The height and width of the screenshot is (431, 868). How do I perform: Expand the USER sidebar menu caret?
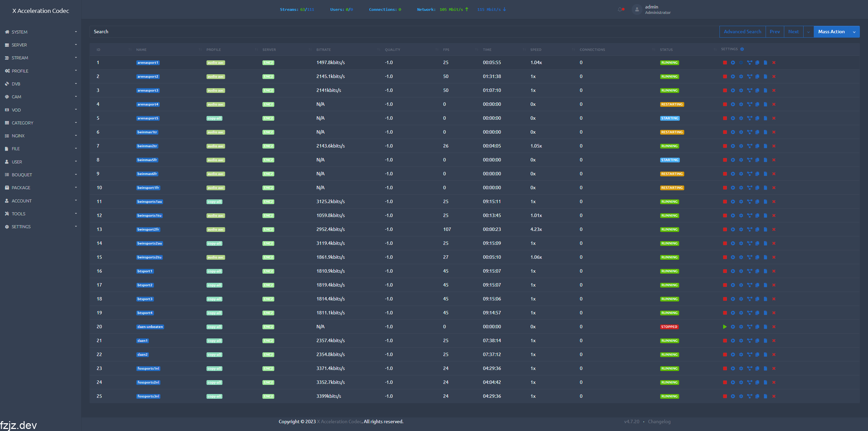click(x=76, y=161)
